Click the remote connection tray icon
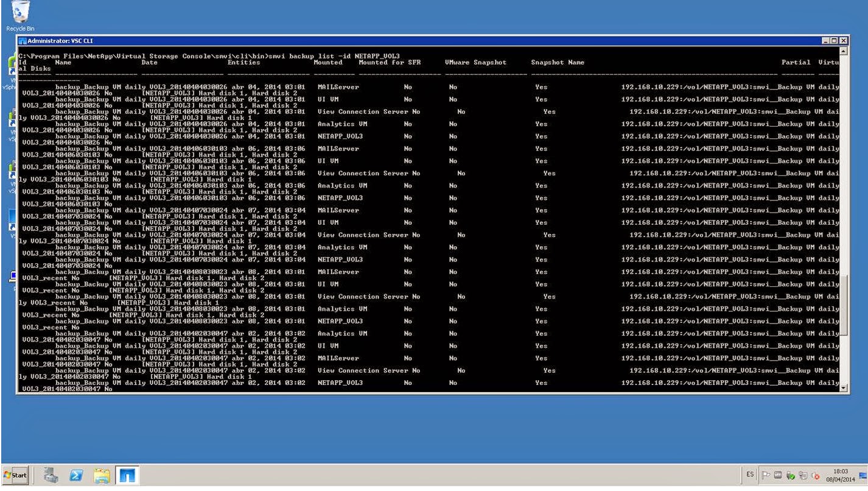Screen dimensions: 868x491 803,475
